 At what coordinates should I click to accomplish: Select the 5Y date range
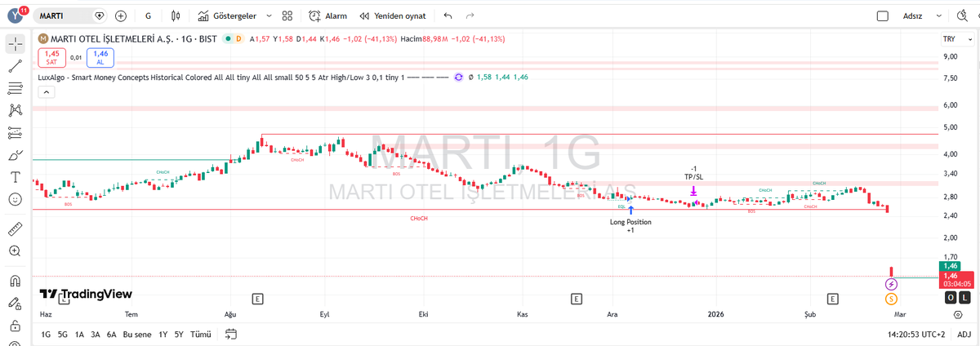(180, 334)
